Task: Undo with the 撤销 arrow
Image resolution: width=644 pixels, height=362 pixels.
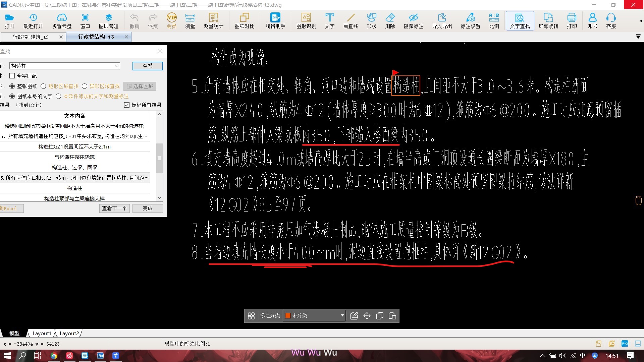Action: click(134, 21)
